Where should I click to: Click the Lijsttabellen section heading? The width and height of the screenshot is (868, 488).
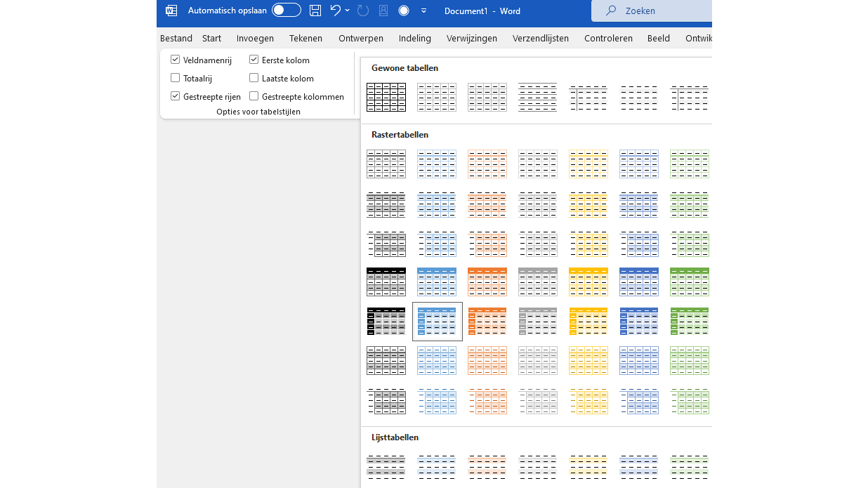pyautogui.click(x=395, y=437)
